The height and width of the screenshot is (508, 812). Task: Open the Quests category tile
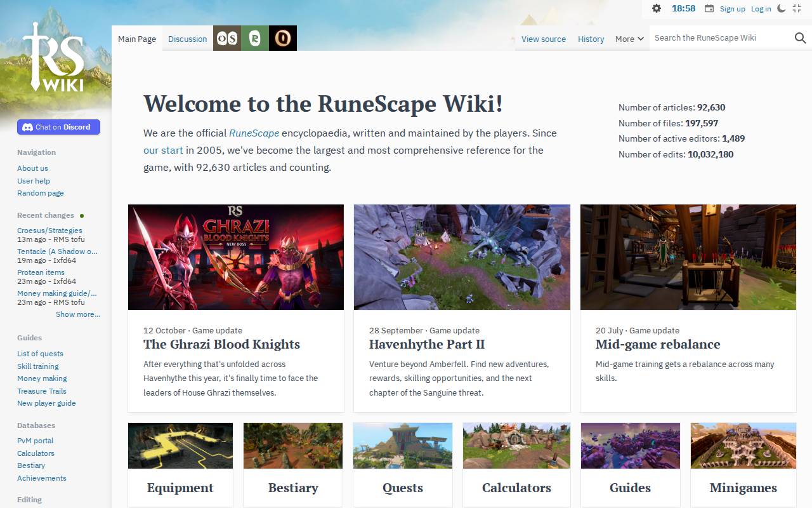click(x=403, y=465)
